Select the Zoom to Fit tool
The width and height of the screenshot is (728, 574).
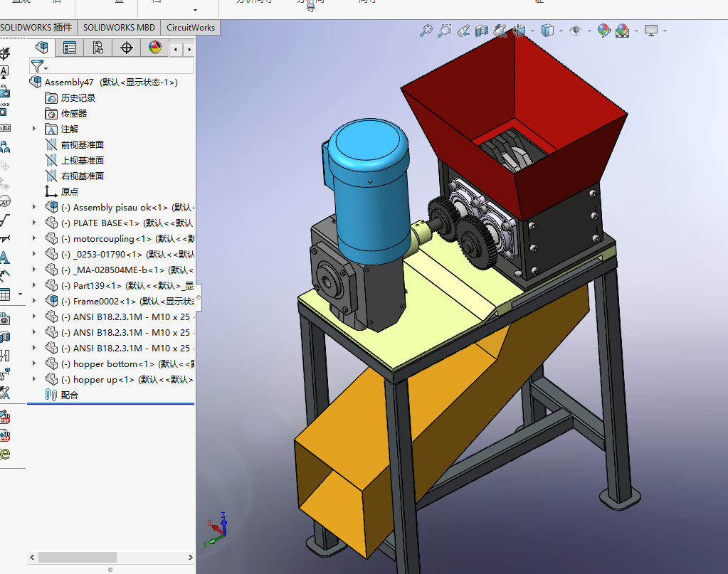[426, 31]
